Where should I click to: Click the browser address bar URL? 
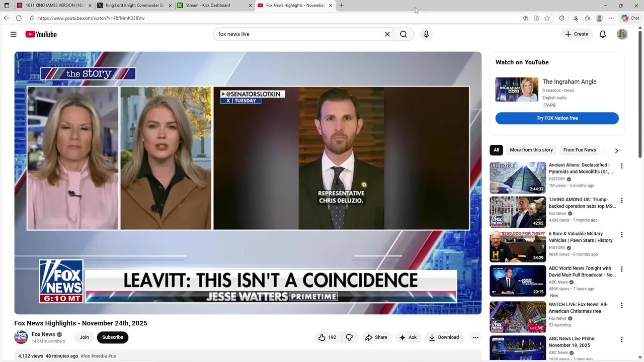point(92,18)
